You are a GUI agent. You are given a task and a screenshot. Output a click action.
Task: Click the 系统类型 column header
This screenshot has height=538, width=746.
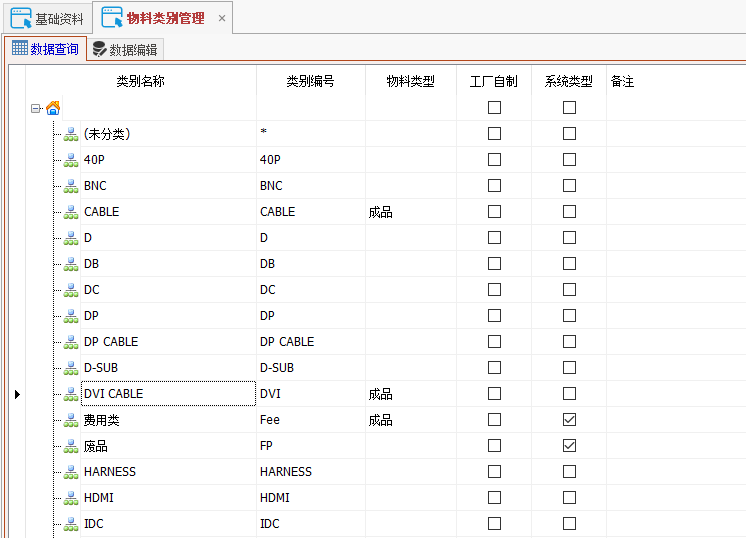[569, 81]
